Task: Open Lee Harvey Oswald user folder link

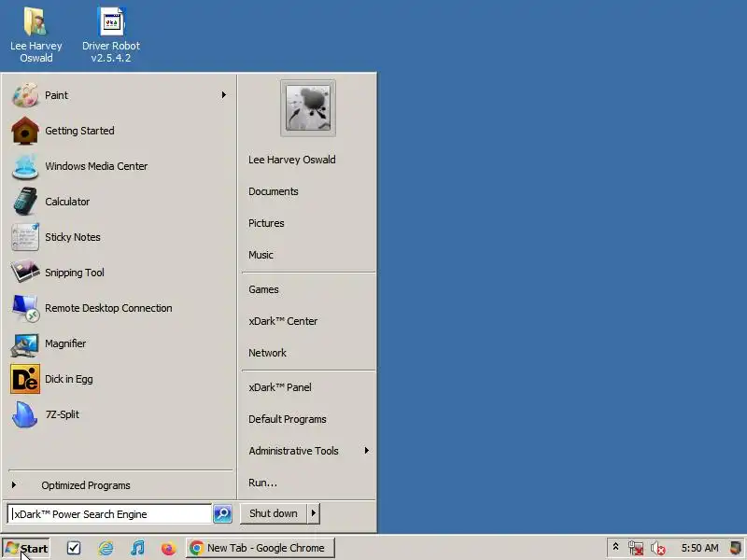Action: pyautogui.click(x=292, y=160)
